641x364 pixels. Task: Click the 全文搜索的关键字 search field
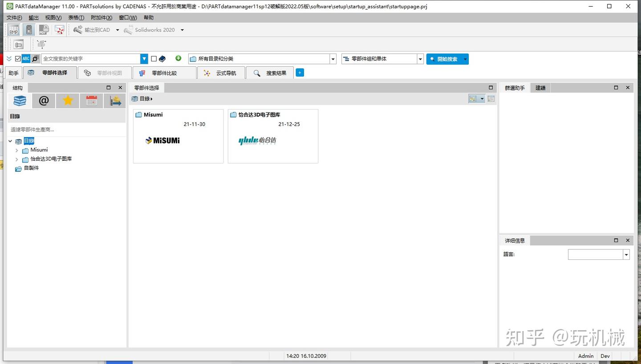91,59
